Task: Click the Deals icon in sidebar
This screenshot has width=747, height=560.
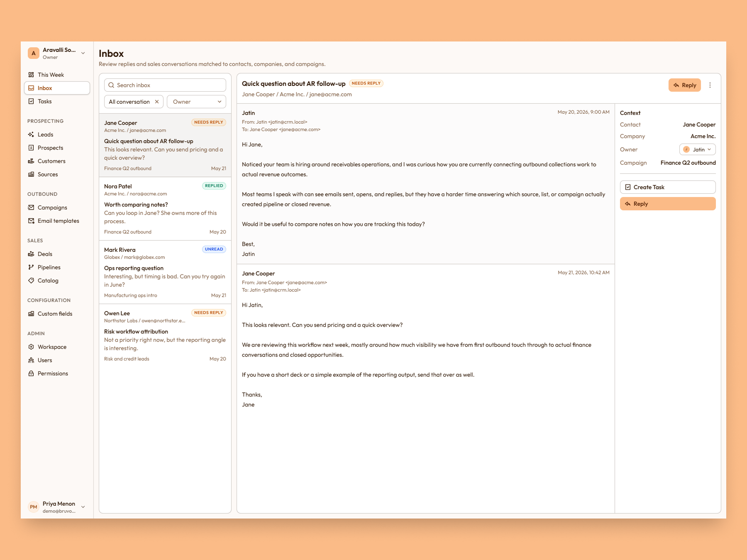Action: 31,254
